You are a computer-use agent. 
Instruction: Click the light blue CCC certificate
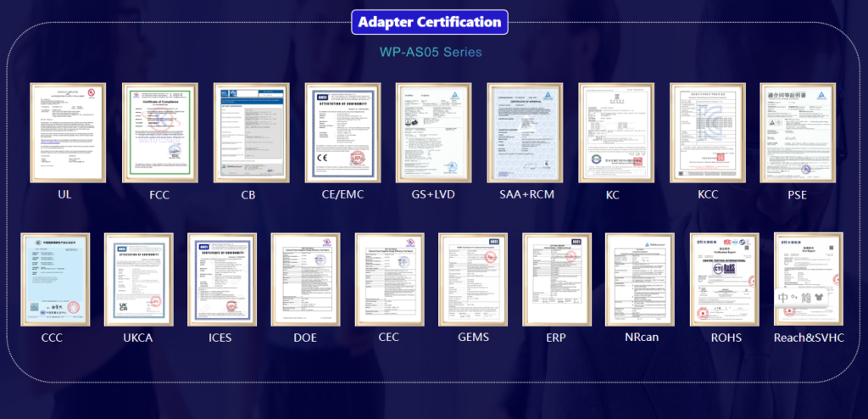click(x=55, y=280)
